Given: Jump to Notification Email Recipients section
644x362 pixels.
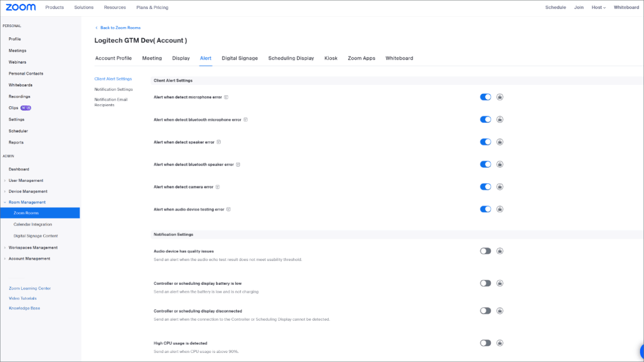Looking at the screenshot, I should tap(111, 102).
